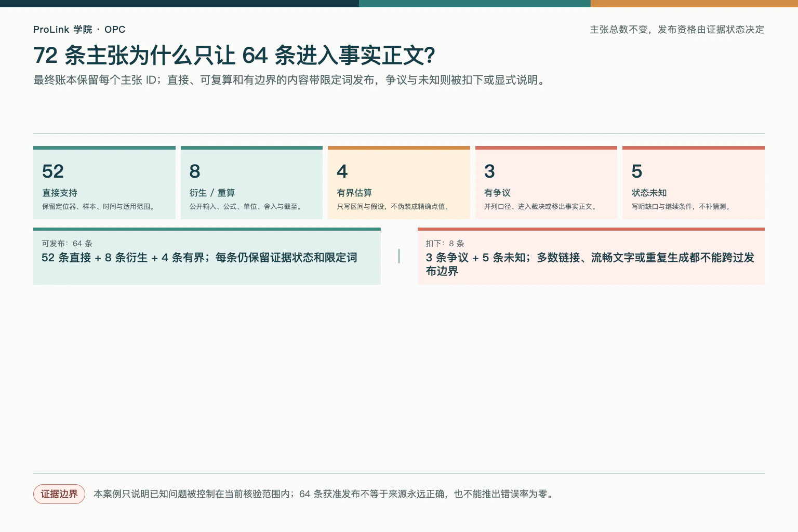Click the '状态未知' label

tap(649, 193)
